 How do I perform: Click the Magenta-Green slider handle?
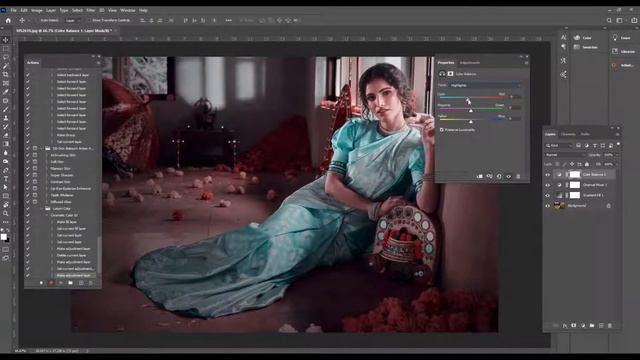[x=471, y=110]
